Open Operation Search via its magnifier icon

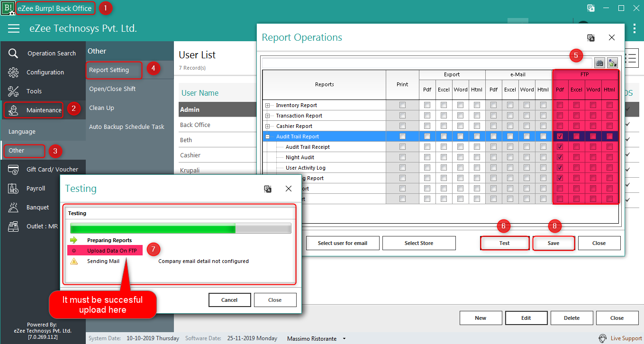coord(13,53)
